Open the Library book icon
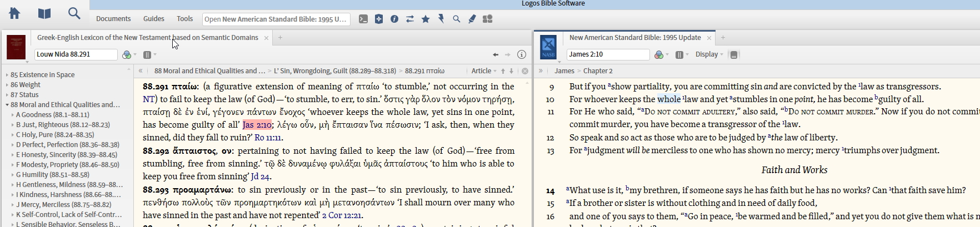980x227 pixels. click(x=44, y=13)
